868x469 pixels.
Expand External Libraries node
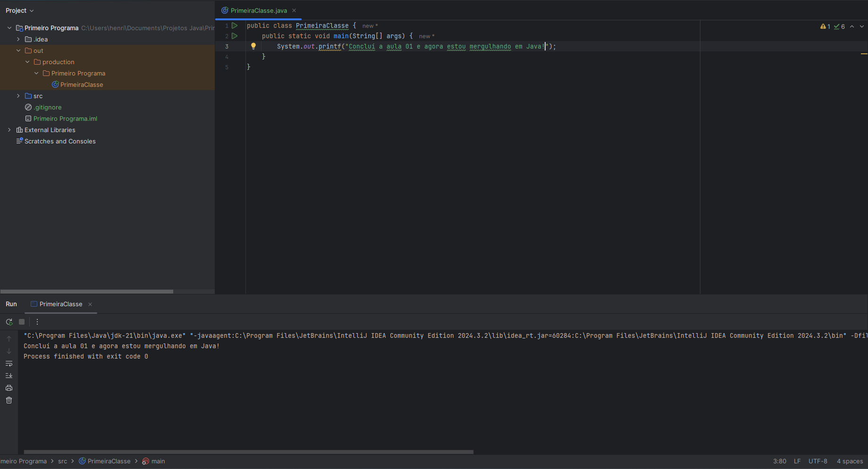[9, 130]
